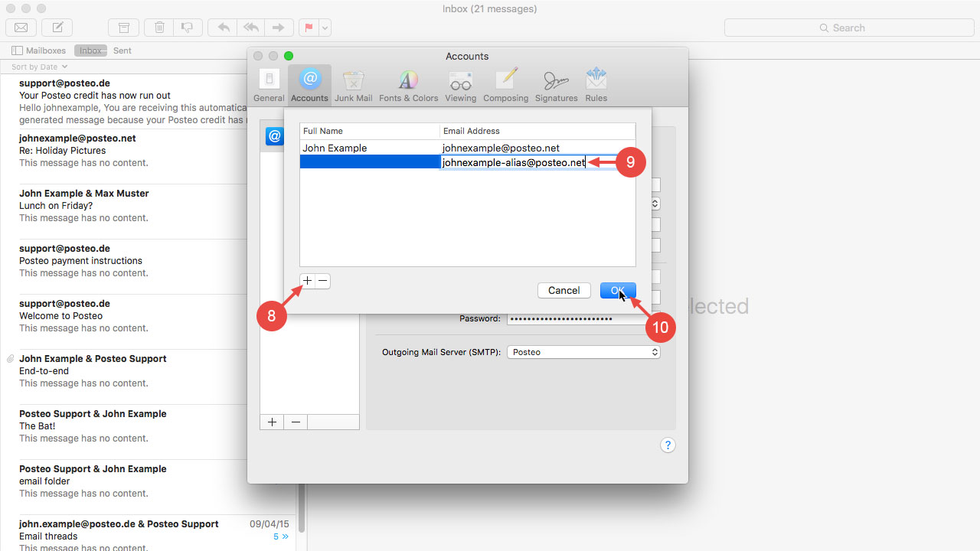
Task: Click the delete message trash icon
Action: pyautogui.click(x=158, y=28)
